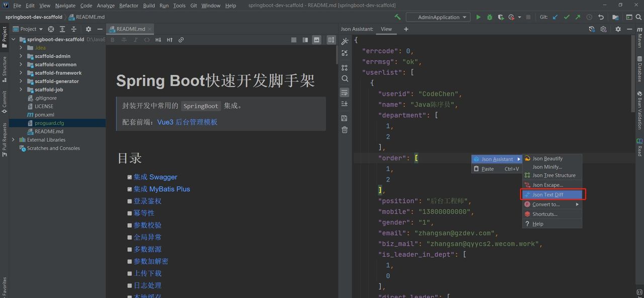The width and height of the screenshot is (644, 298).
Task: Check the 登录鉴权 checkbox item
Action: tap(130, 201)
